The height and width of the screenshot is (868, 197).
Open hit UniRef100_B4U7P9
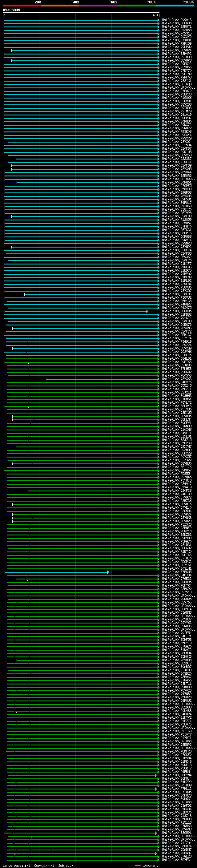click(x=177, y=782)
